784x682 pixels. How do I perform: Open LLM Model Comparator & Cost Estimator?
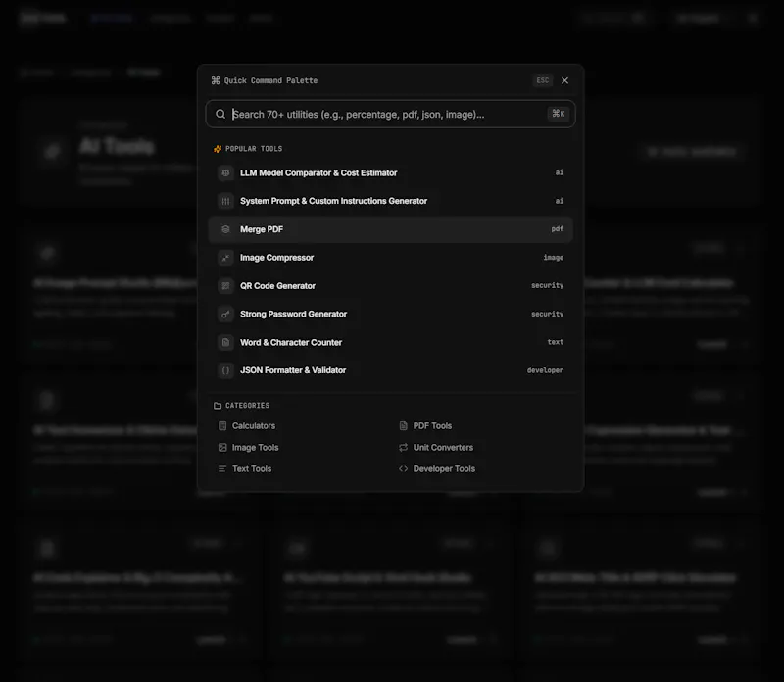(x=390, y=173)
